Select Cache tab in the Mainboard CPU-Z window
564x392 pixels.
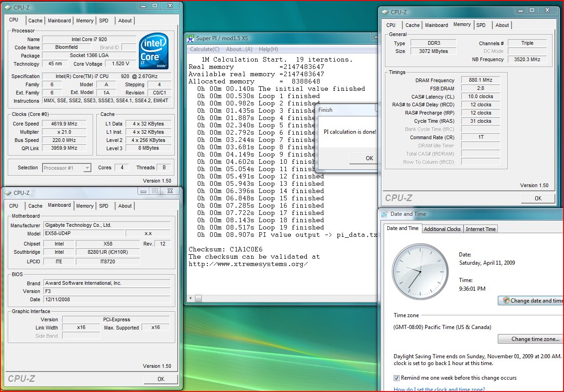[x=35, y=206]
